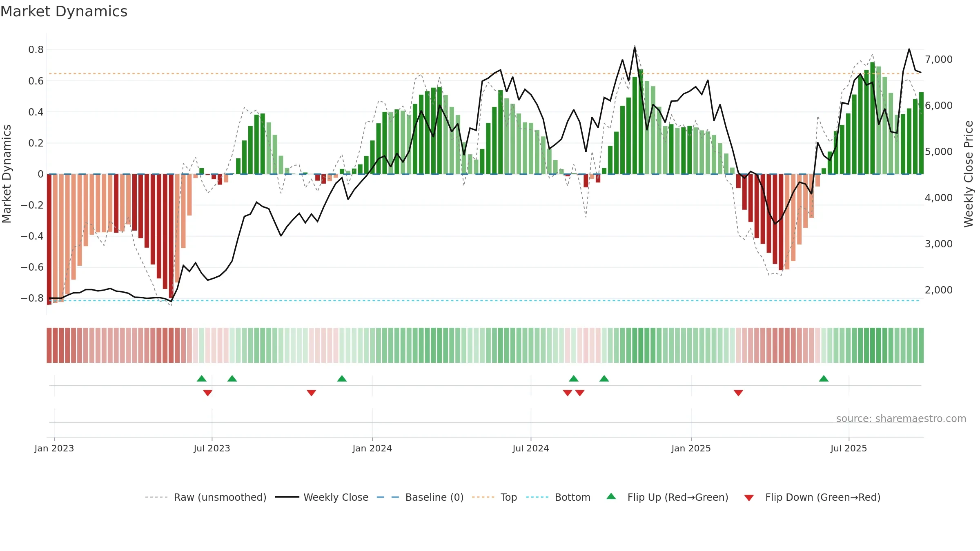980x551 pixels.
Task: Click the red Flip Down legend triangle icon
Action: coord(749,498)
